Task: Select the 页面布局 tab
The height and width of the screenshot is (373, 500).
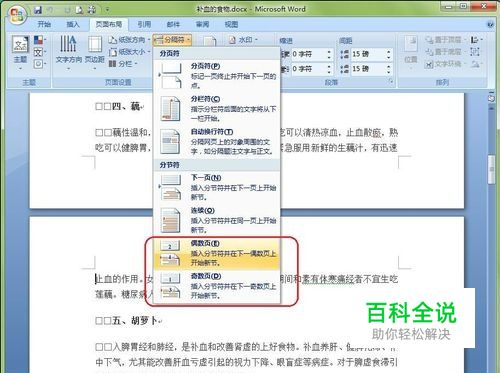Action: 109,24
